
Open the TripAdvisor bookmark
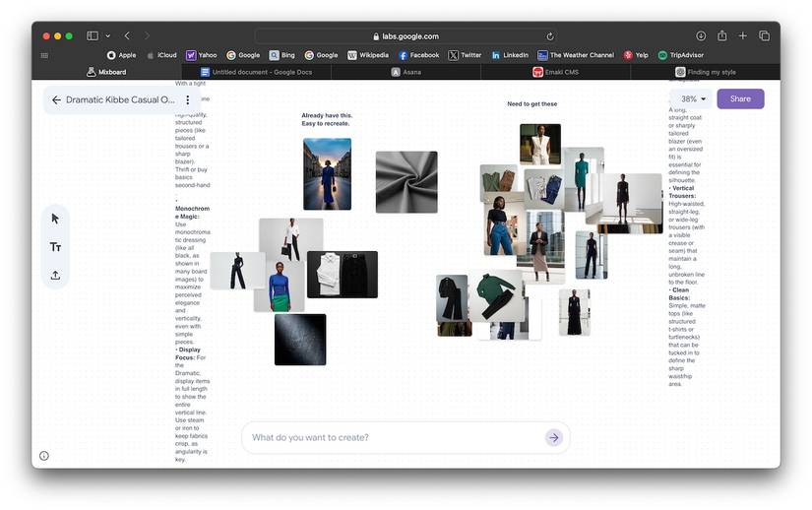click(680, 55)
